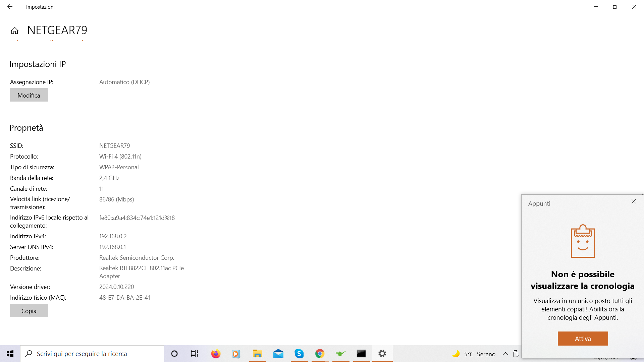Close the Appunti clipboard panel
644x362 pixels.
point(634,201)
